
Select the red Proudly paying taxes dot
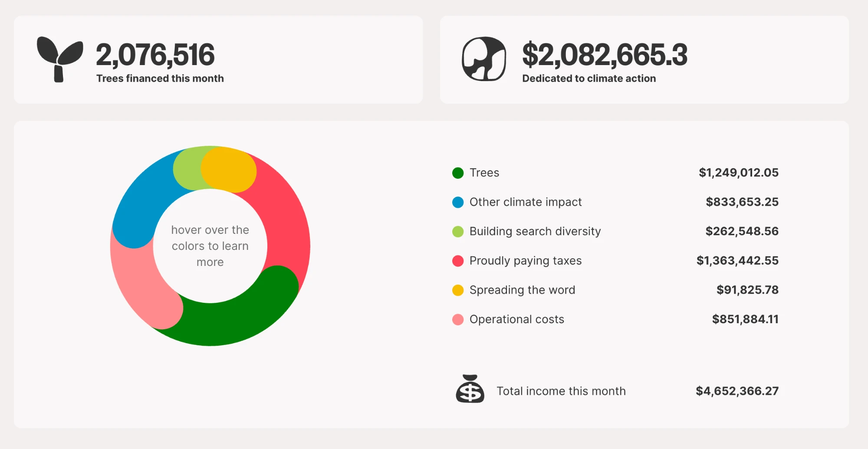coord(458,261)
